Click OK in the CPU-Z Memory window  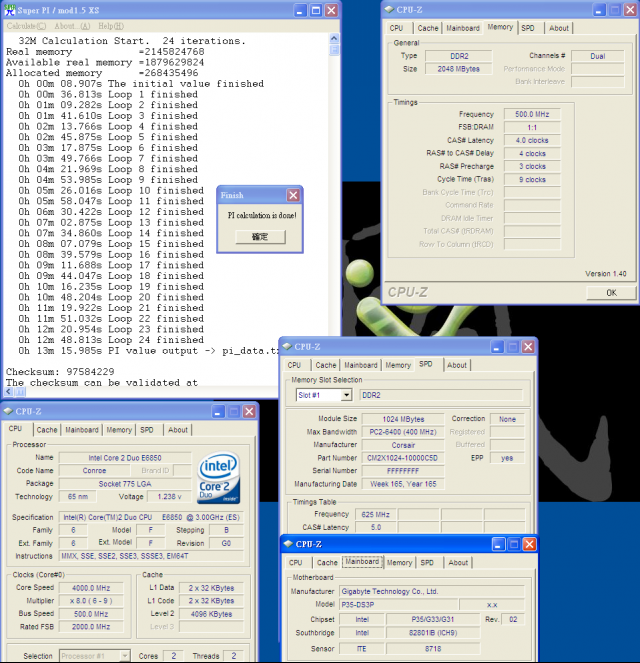point(611,293)
